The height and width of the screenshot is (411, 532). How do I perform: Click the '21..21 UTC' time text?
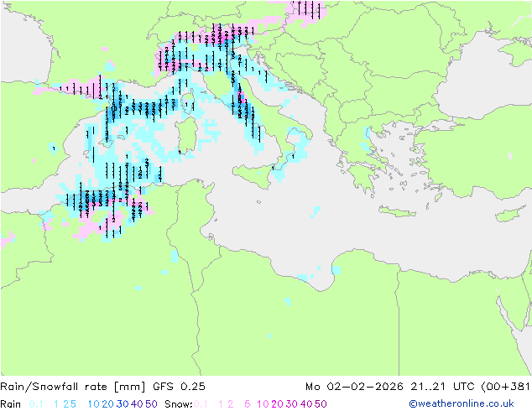tap(443, 387)
